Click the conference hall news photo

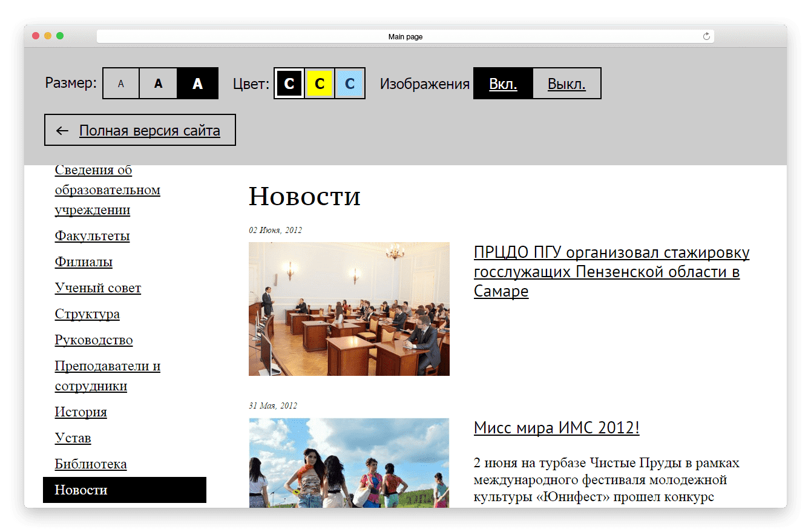[349, 309]
